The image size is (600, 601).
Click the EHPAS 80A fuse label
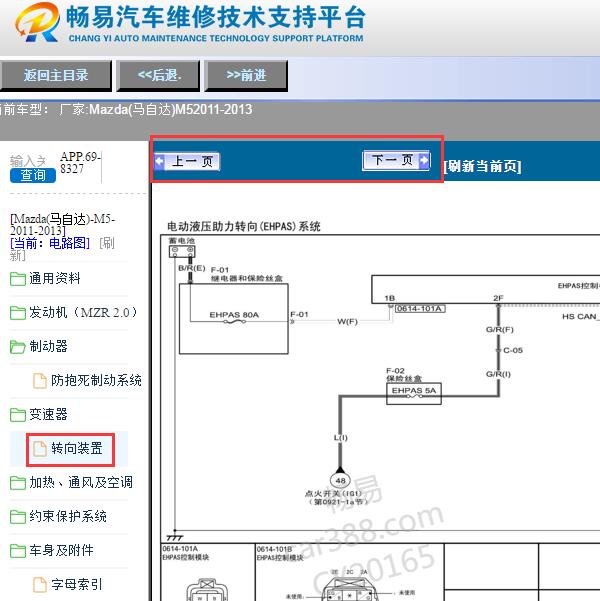tap(234, 315)
